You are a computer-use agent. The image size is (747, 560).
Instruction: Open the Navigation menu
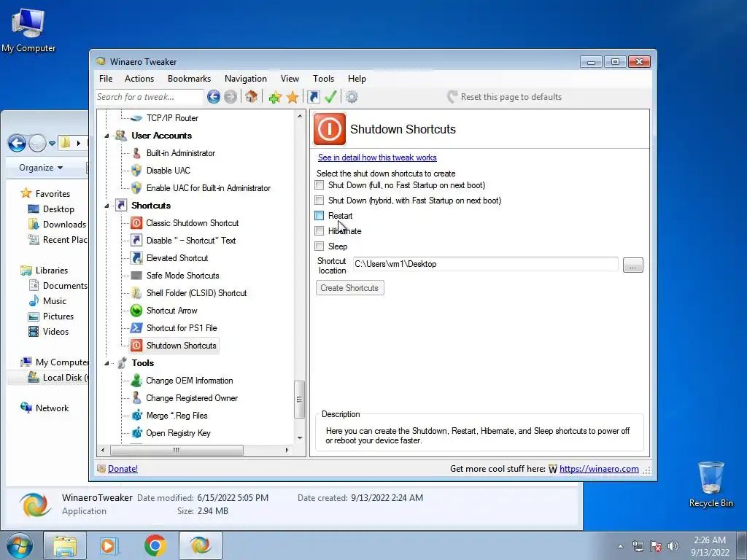point(246,79)
